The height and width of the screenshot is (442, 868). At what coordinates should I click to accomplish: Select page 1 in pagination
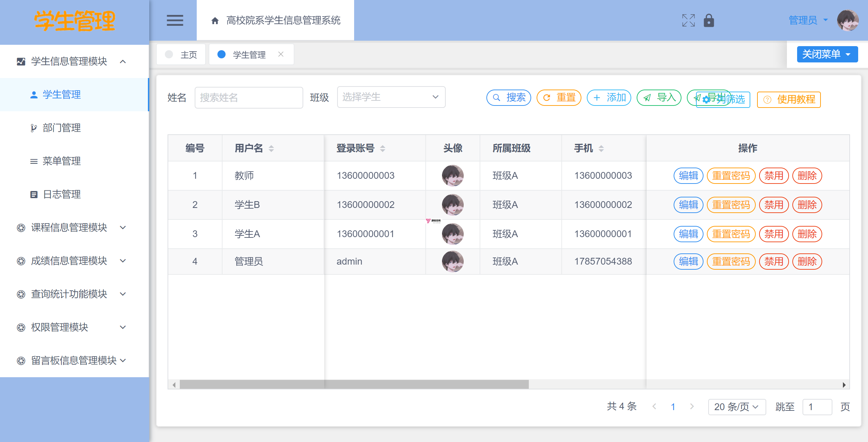(673, 407)
